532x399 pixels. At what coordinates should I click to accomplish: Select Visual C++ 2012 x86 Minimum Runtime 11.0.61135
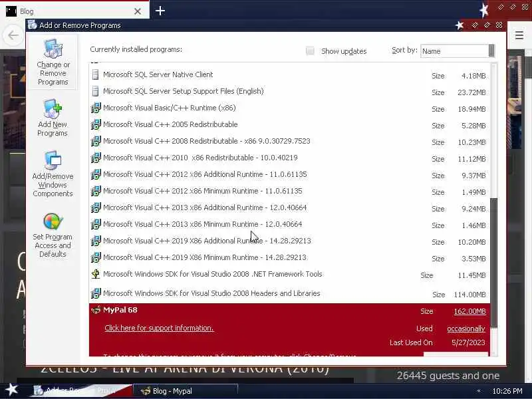[289, 191]
